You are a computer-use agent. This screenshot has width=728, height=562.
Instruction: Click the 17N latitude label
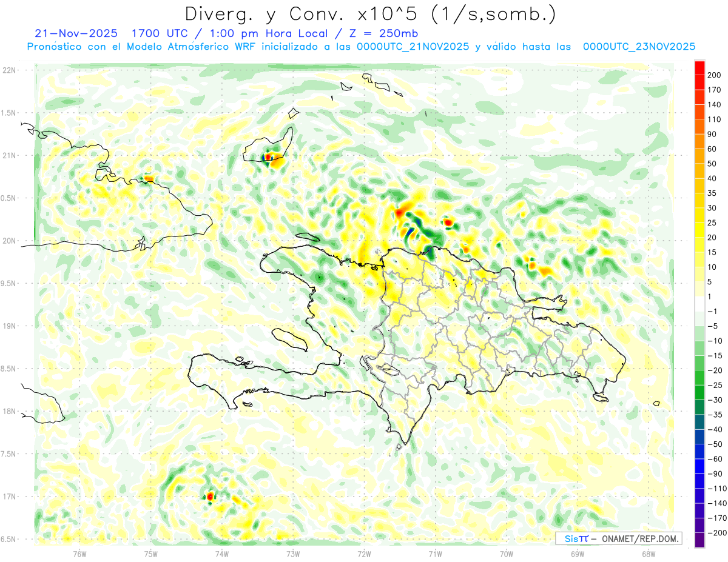pos(10,497)
